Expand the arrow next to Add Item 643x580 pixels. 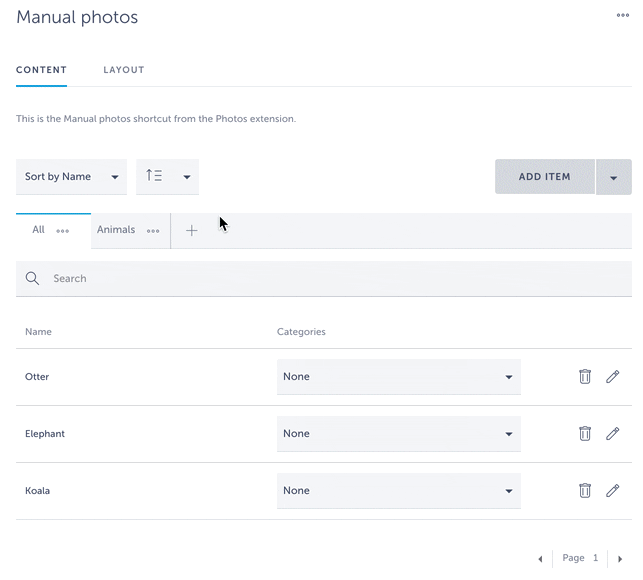(613, 178)
